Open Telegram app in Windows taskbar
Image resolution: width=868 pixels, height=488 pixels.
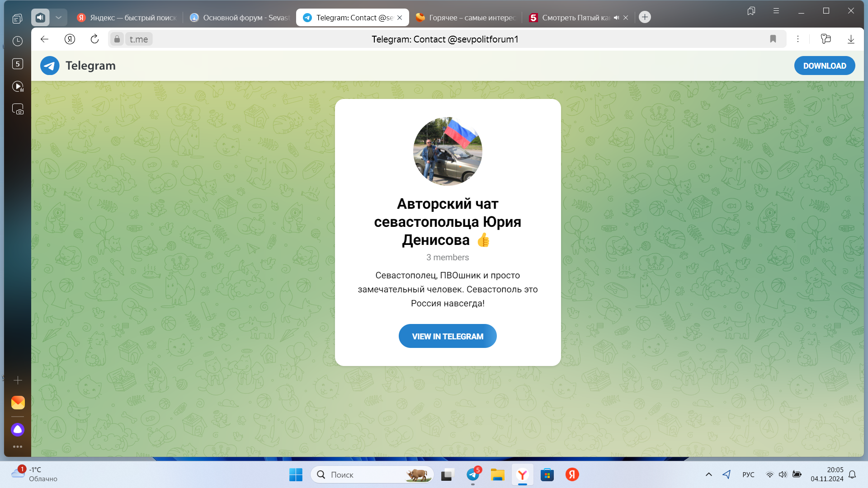pyautogui.click(x=473, y=474)
